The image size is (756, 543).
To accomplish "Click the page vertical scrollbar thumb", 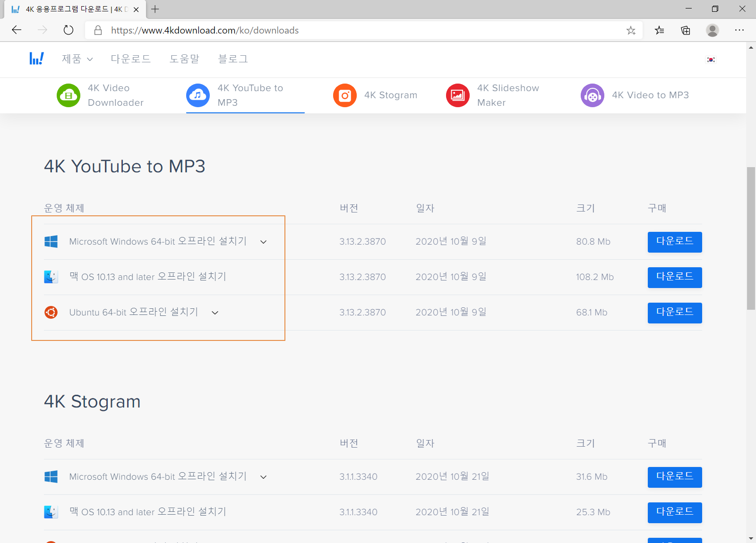I will 751,238.
